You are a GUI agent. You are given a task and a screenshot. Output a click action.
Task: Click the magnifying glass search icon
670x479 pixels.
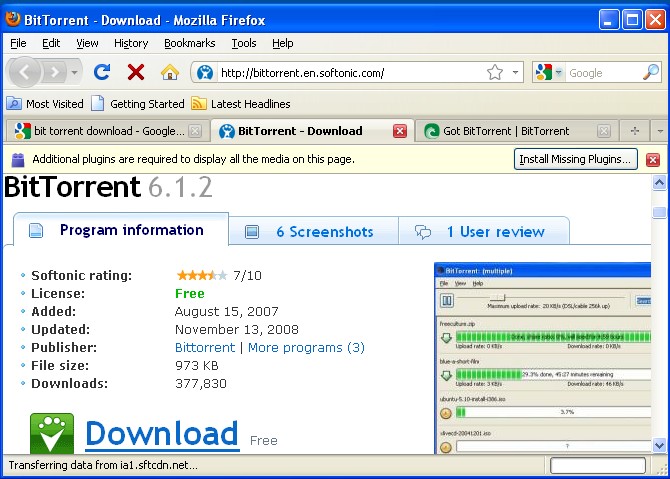pyautogui.click(x=651, y=72)
